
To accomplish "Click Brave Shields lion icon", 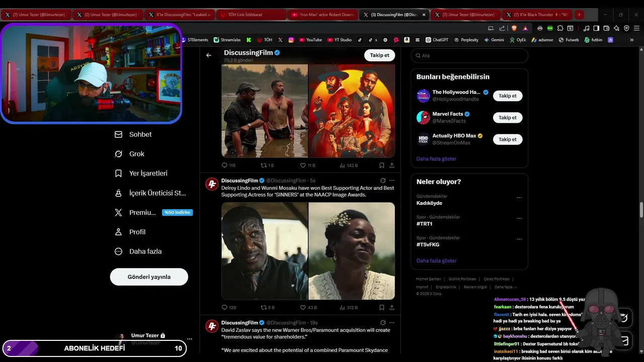I will [x=514, y=28].
